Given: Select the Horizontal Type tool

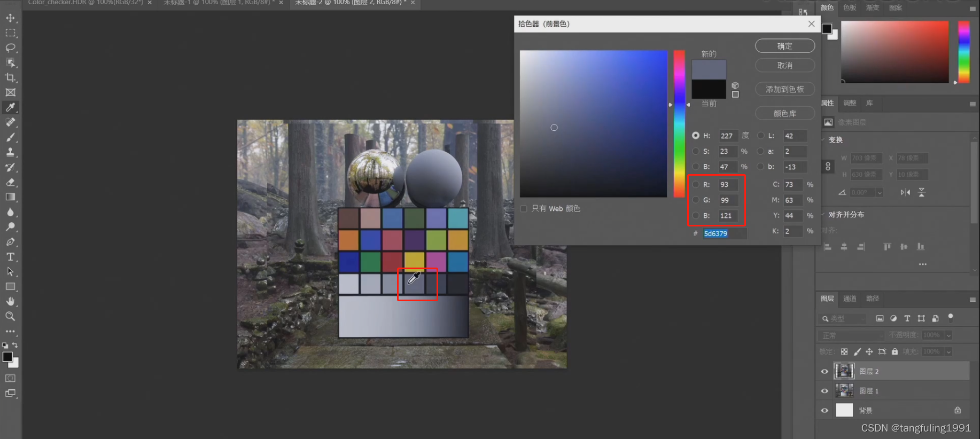Looking at the screenshot, I should click(10, 257).
